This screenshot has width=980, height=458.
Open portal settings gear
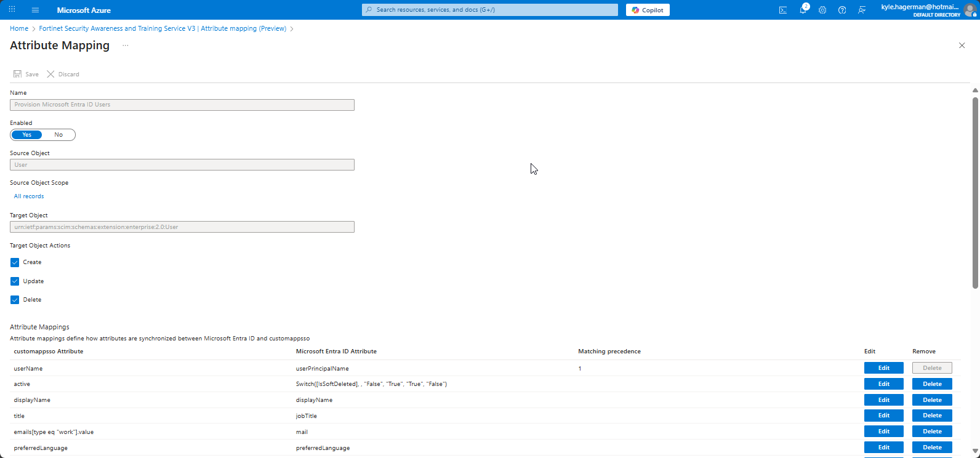point(822,10)
